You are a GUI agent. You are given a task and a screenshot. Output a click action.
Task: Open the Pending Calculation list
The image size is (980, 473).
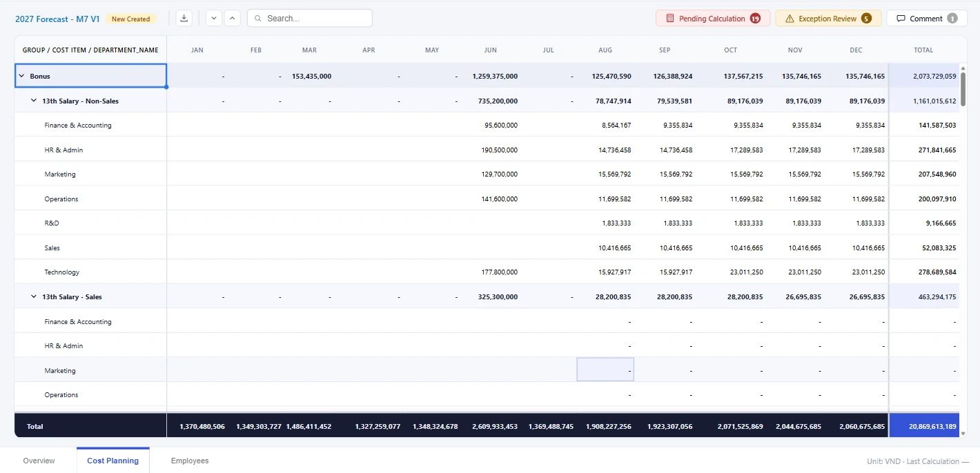click(713, 19)
